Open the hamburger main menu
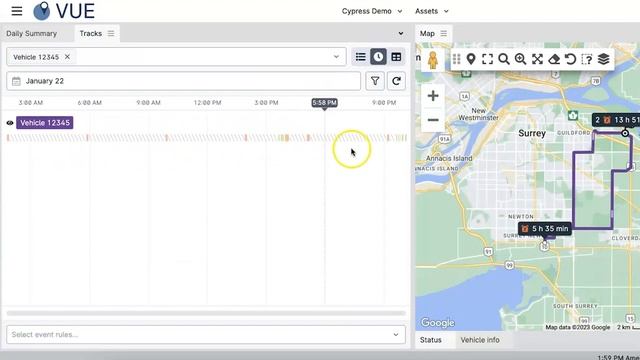Screen dimensions: 640x360 coord(17,11)
